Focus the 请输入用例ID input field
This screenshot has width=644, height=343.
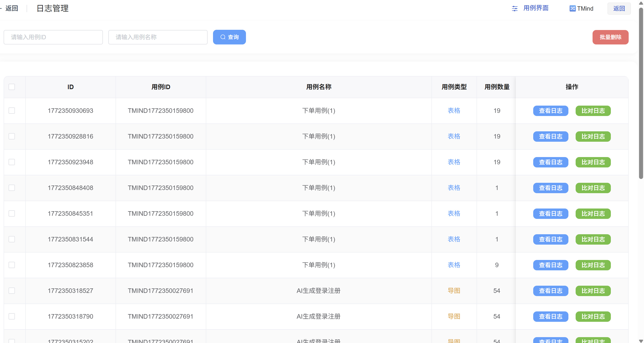click(53, 37)
